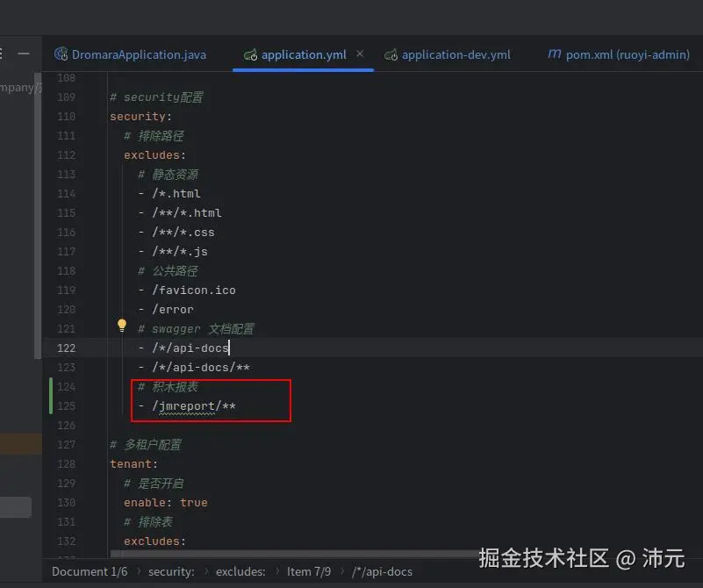
Task: Click line number 128 in gutter
Action: (x=66, y=464)
